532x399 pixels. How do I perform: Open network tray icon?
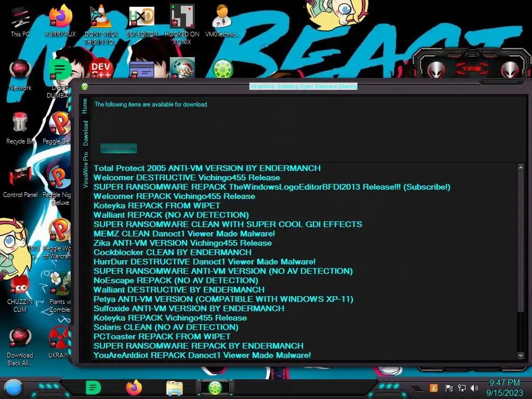pyautogui.click(x=462, y=388)
